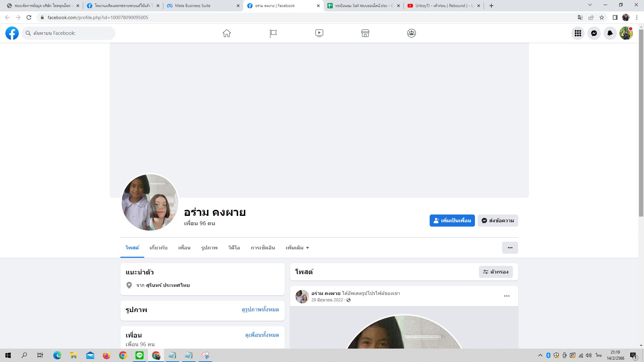Open the nine-dot menu grid icon
The image size is (644, 362).
coord(578,33)
